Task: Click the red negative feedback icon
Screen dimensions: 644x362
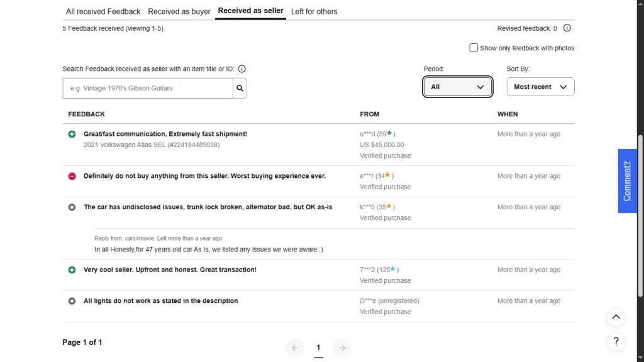Action: tap(72, 176)
